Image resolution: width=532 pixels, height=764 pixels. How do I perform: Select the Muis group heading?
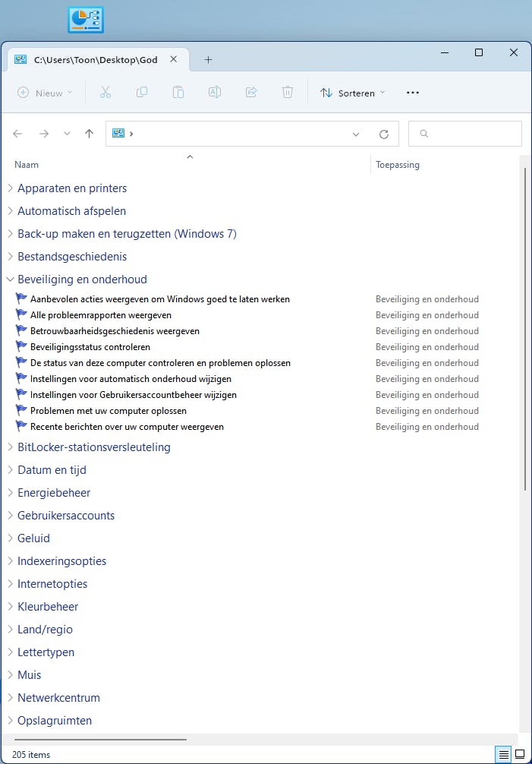29,675
